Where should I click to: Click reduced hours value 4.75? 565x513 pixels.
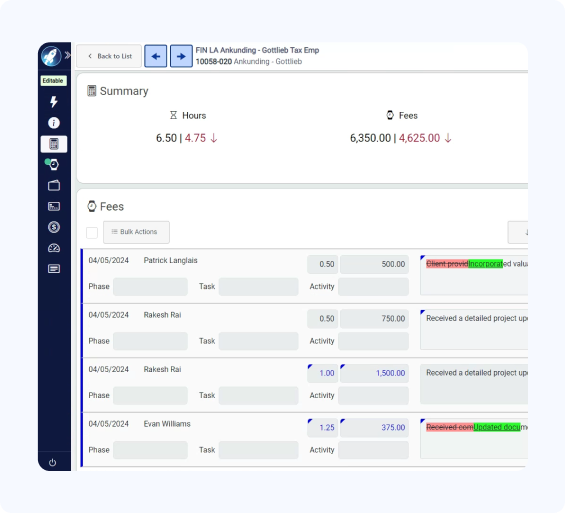[195, 138]
